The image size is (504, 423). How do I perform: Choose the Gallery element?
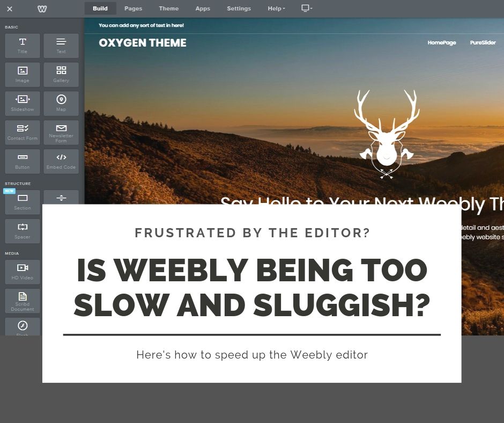[61, 75]
